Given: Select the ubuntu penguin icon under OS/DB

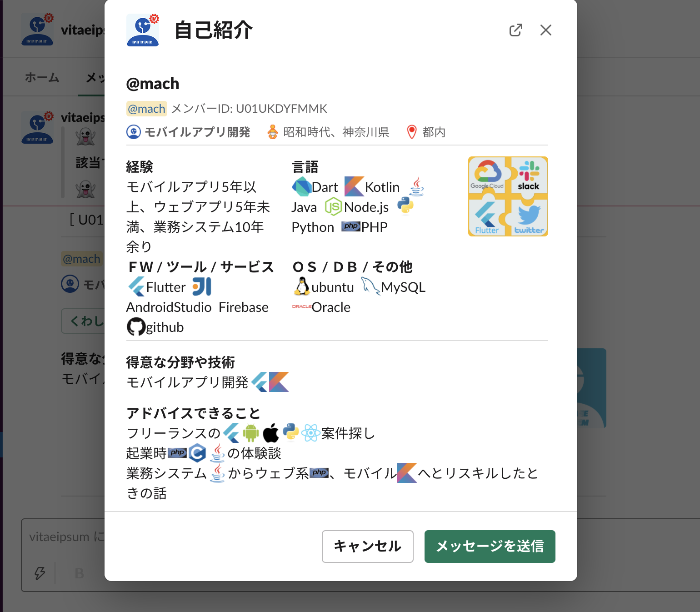Looking at the screenshot, I should click(301, 286).
